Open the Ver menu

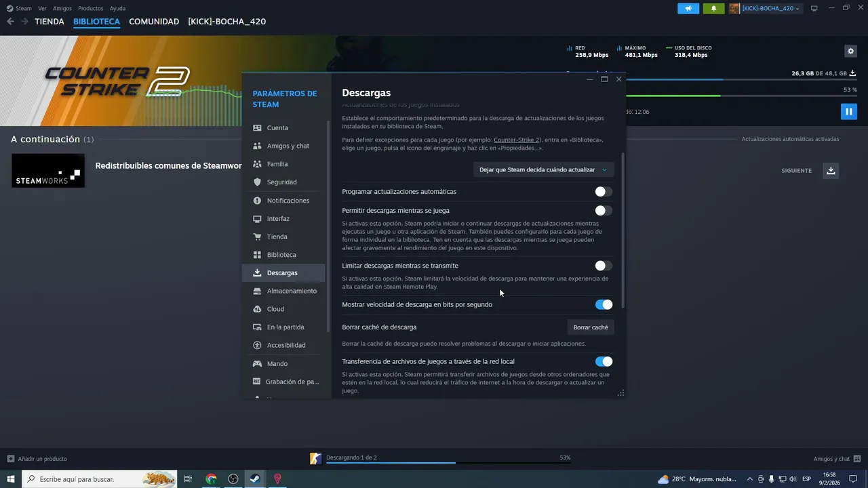pyautogui.click(x=43, y=8)
